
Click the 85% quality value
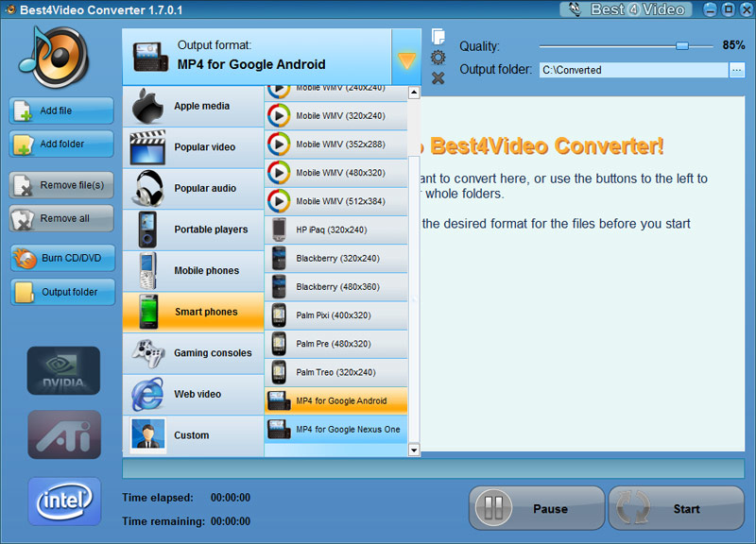pos(733,45)
